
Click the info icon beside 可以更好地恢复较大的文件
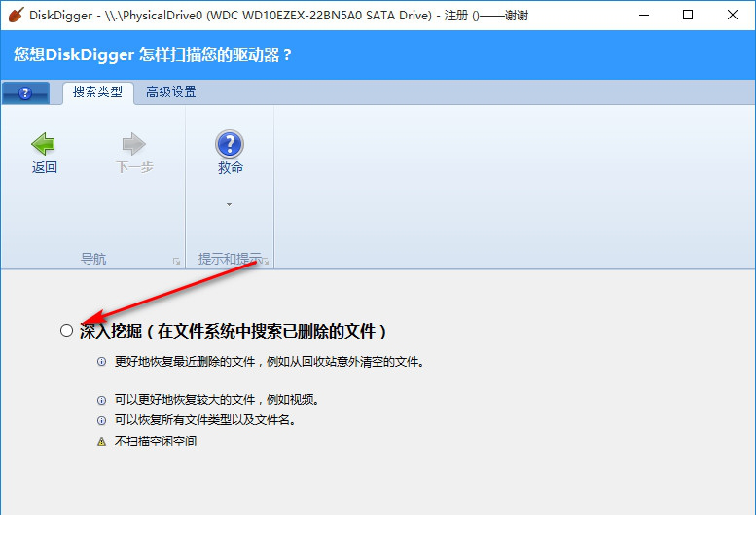click(x=102, y=400)
